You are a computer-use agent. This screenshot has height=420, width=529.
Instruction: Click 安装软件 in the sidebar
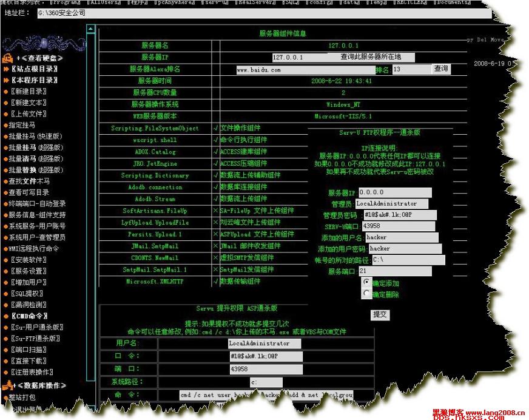click(29, 260)
